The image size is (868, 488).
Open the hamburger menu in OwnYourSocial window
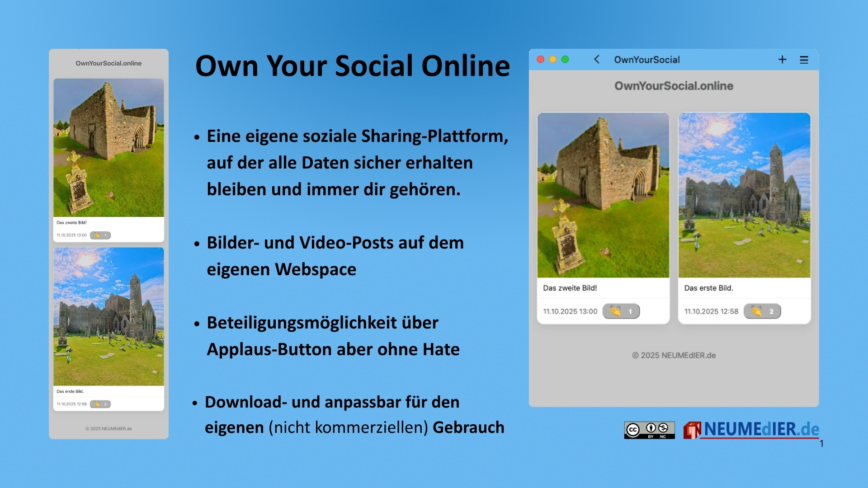[x=804, y=60]
